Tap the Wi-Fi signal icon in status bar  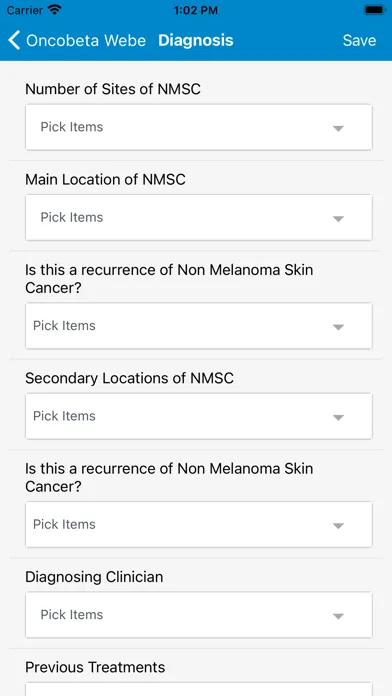pos(55,10)
